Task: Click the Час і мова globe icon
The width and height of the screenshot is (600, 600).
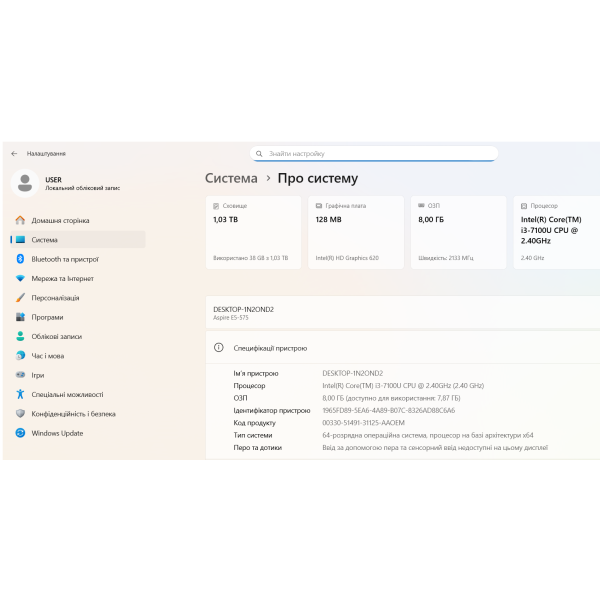Action: (20, 355)
